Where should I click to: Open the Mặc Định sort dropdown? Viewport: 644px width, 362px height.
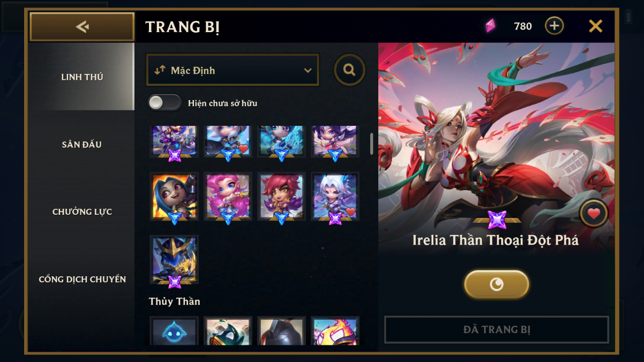click(x=233, y=70)
